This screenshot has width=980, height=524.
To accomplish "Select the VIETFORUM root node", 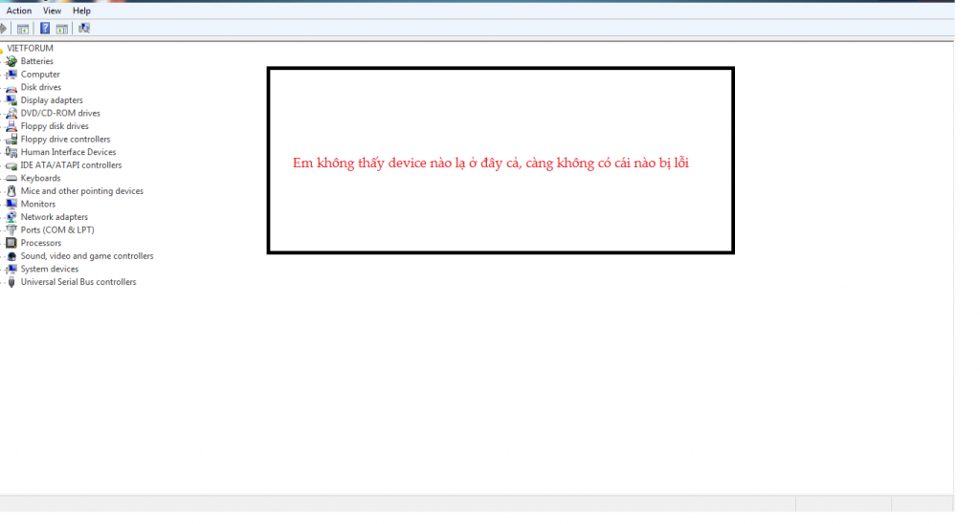I will coord(30,48).
